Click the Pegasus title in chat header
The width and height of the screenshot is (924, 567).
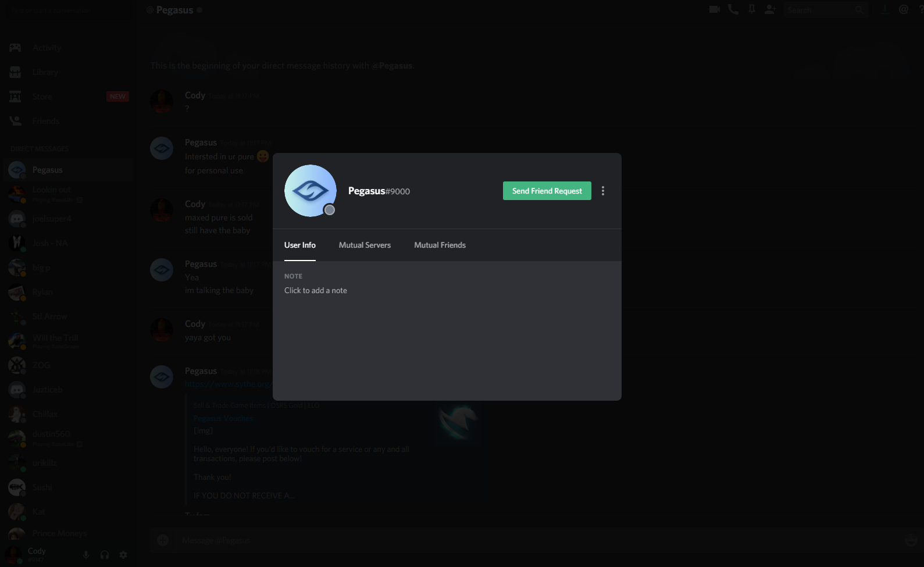[174, 10]
